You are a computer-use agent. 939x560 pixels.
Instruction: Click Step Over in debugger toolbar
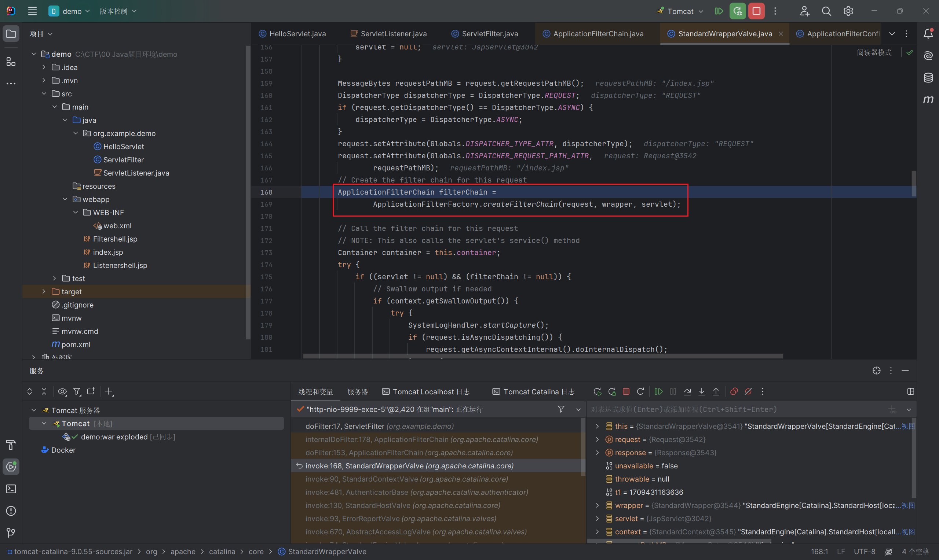[x=687, y=392]
